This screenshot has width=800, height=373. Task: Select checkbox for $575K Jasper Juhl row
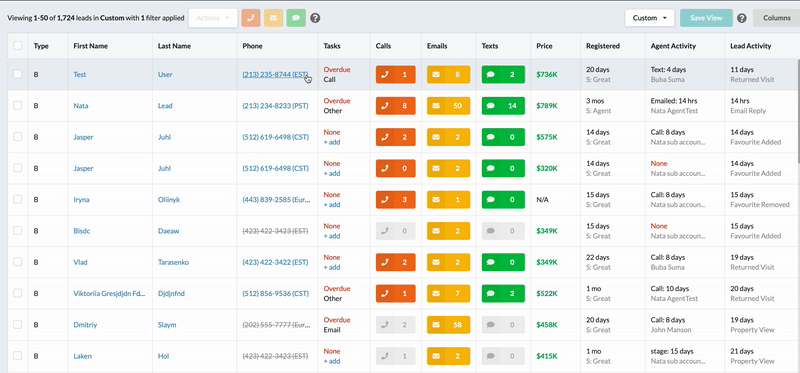click(18, 137)
